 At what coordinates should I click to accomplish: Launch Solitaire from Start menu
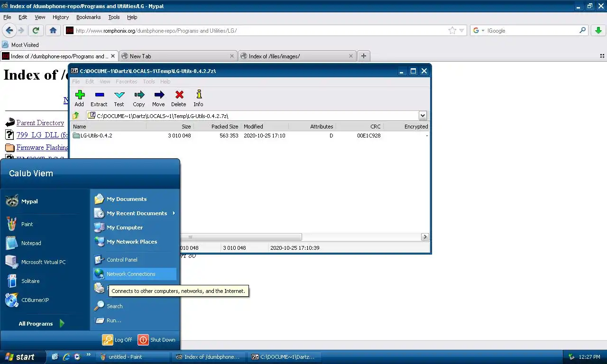(x=45, y=281)
